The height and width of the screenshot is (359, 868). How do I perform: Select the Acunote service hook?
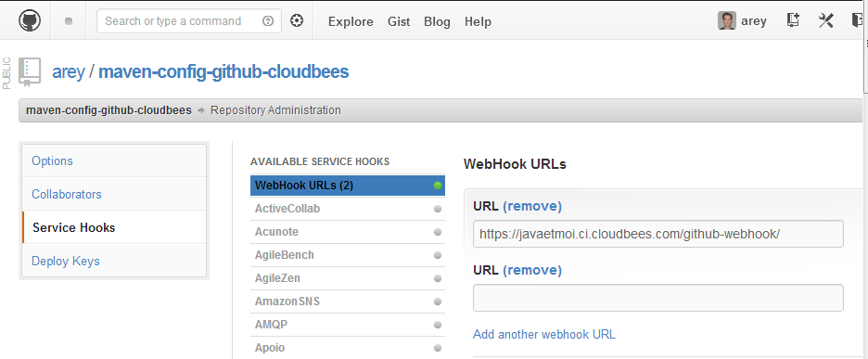coord(348,232)
